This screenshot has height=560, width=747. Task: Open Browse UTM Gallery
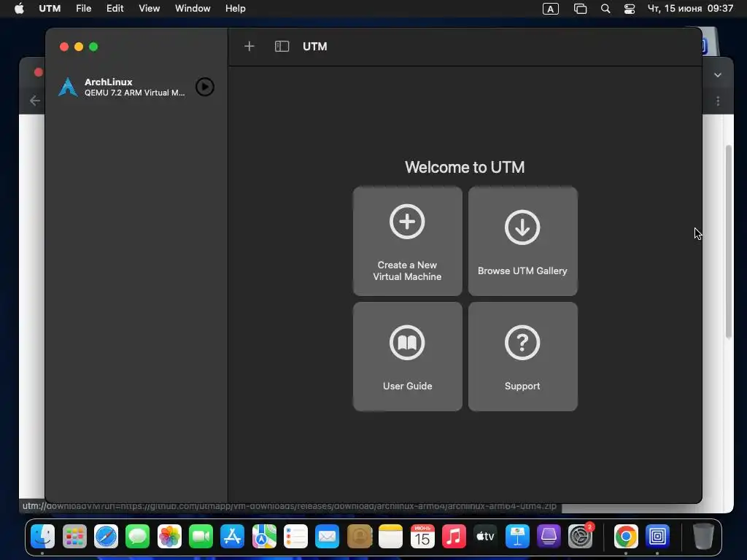click(522, 241)
